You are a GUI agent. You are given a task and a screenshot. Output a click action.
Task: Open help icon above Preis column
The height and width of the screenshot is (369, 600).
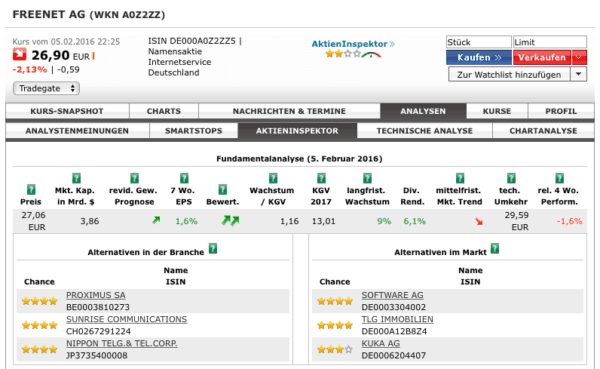point(31,189)
